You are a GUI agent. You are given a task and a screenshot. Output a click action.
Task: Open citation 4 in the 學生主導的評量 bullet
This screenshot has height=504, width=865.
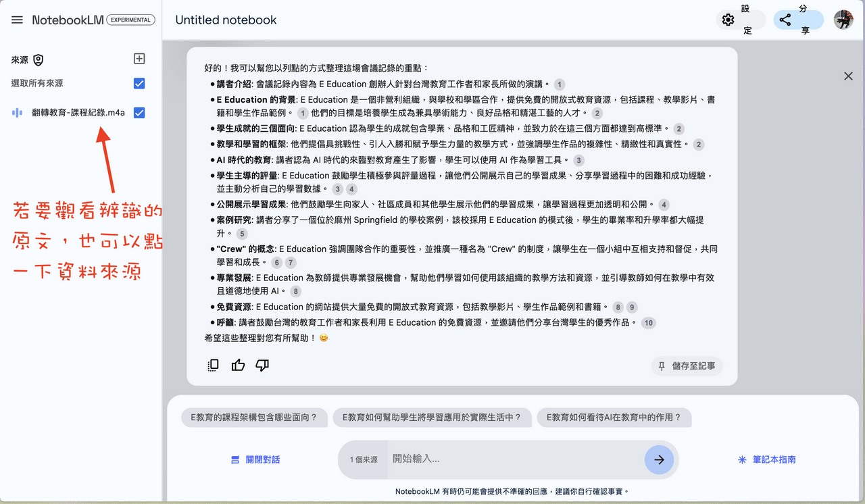click(351, 190)
